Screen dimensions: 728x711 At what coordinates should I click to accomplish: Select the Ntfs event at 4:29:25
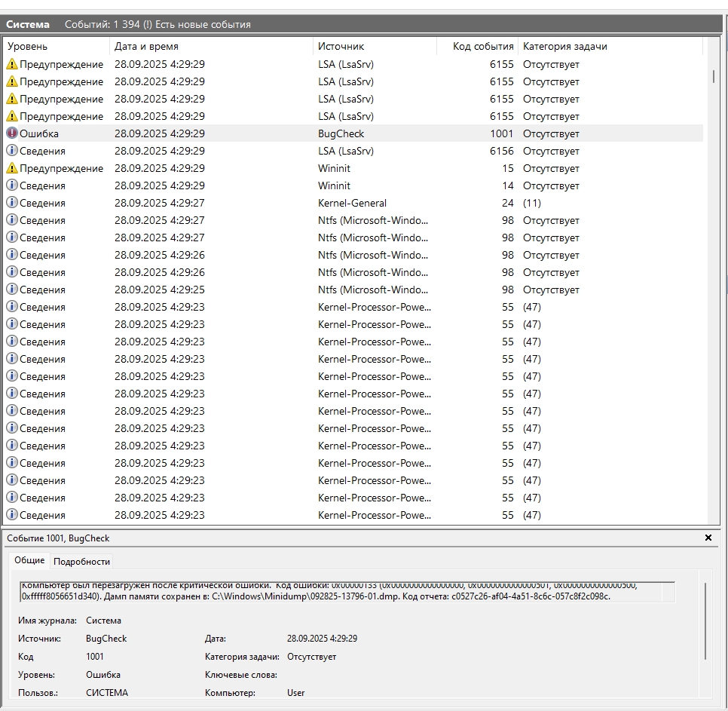pos(353,290)
